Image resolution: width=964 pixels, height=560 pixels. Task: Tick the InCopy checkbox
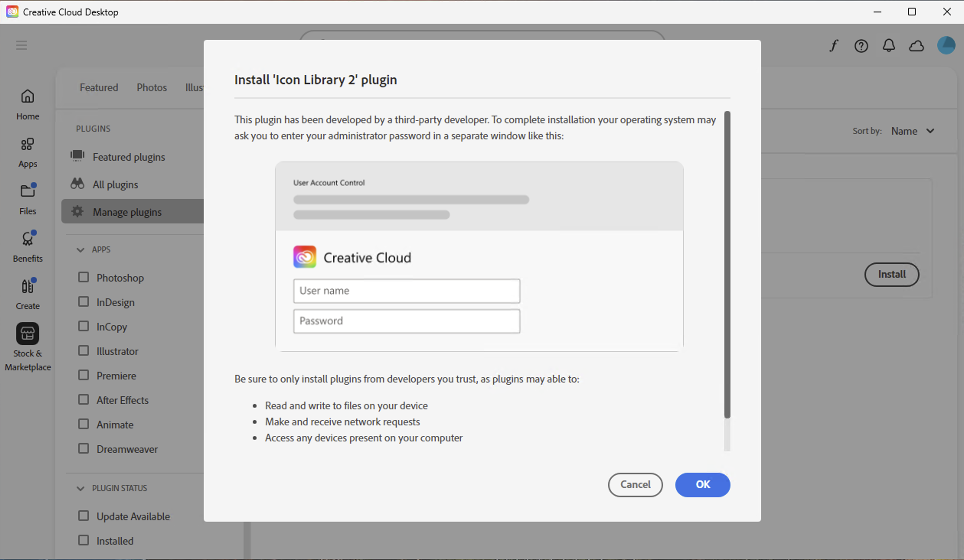83,326
